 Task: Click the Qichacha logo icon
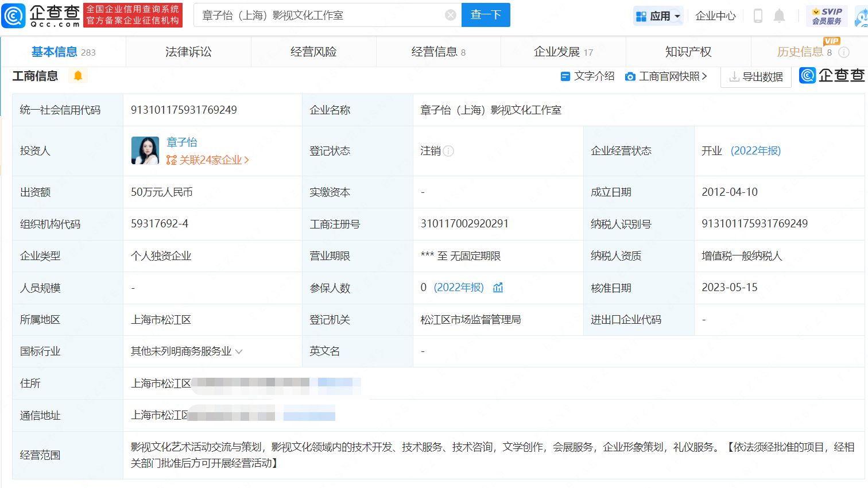(14, 16)
